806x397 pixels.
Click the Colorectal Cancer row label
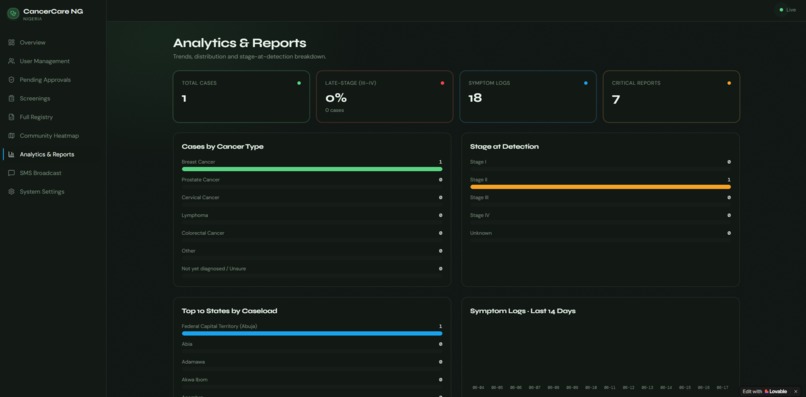click(x=203, y=233)
